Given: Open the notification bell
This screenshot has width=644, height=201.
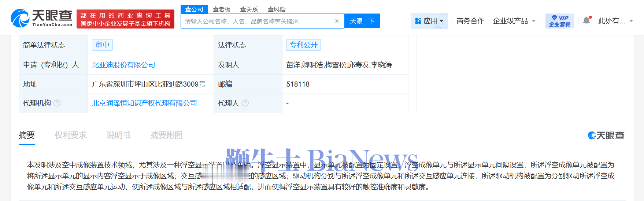Looking at the screenshot, I should [x=587, y=20].
